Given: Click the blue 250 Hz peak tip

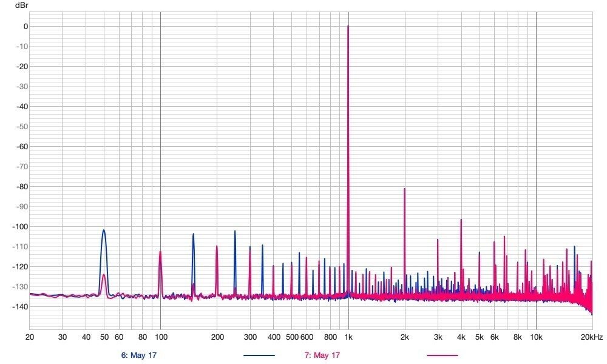Looking at the screenshot, I should pos(235,231).
